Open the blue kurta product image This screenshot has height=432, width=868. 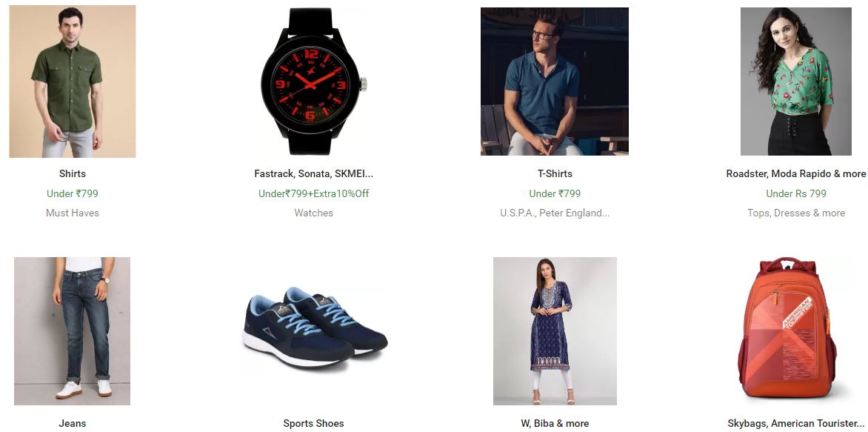pos(555,331)
